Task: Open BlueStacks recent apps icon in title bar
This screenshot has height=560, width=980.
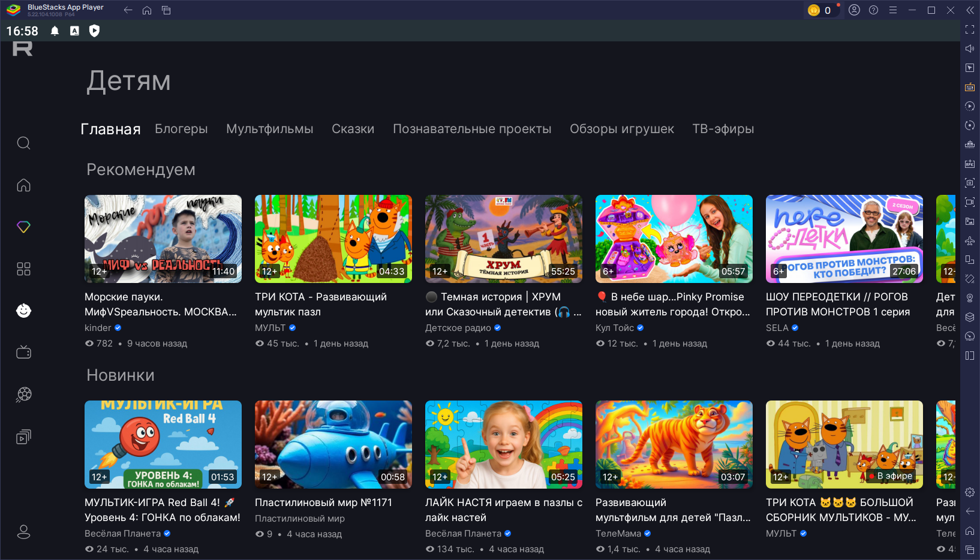Action: pos(166,10)
